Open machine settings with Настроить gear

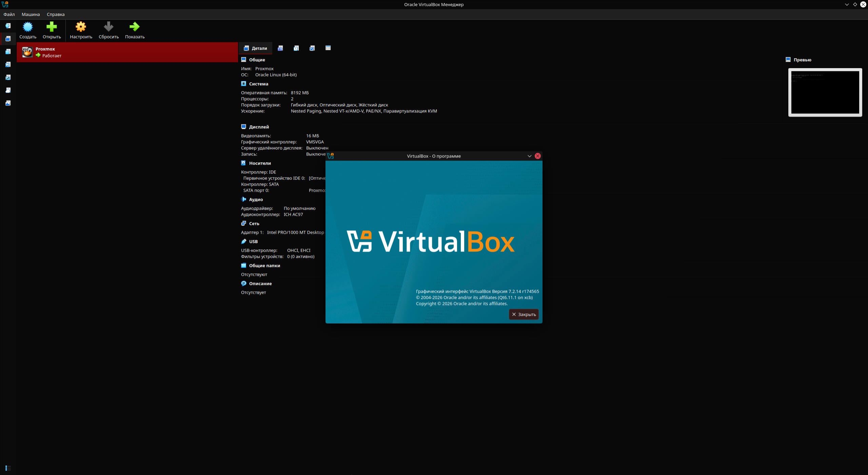(x=81, y=30)
